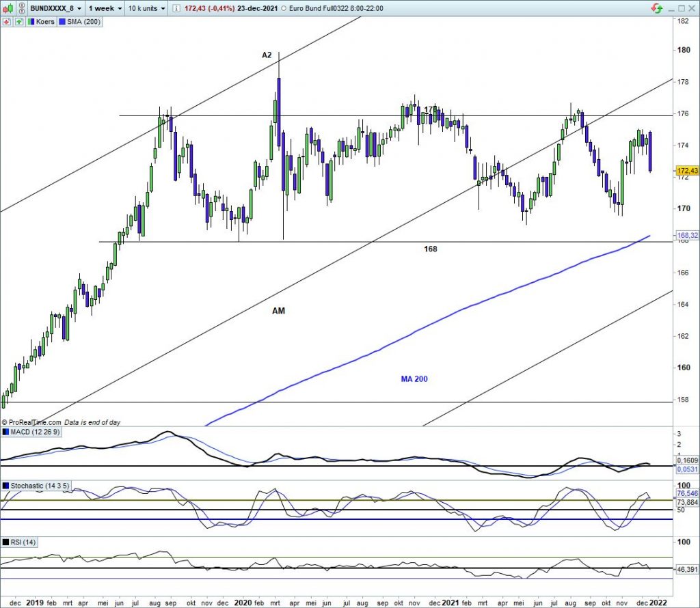Click the linked-group icon beside the ticker
This screenshot has height=608, width=700.
point(21,9)
